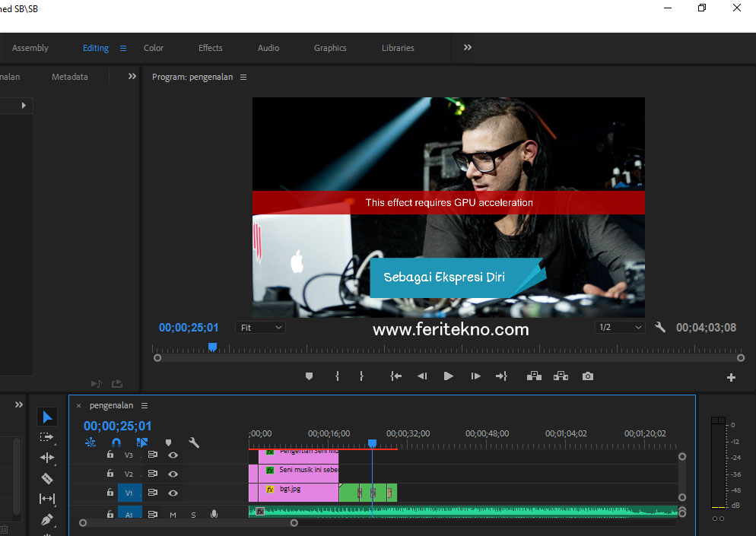Play the program sequence
Viewport: 756px width, 536px height.
tap(449, 376)
